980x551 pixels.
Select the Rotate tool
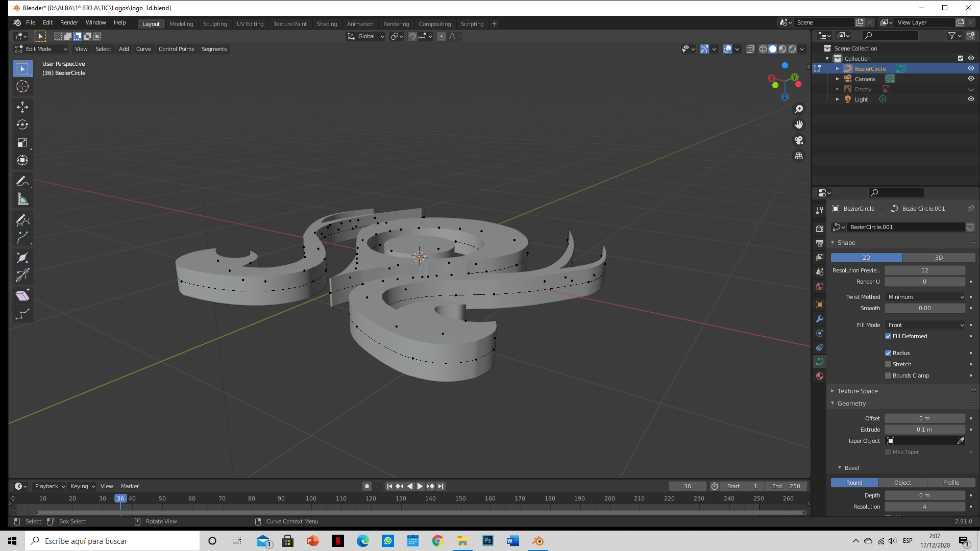click(22, 124)
